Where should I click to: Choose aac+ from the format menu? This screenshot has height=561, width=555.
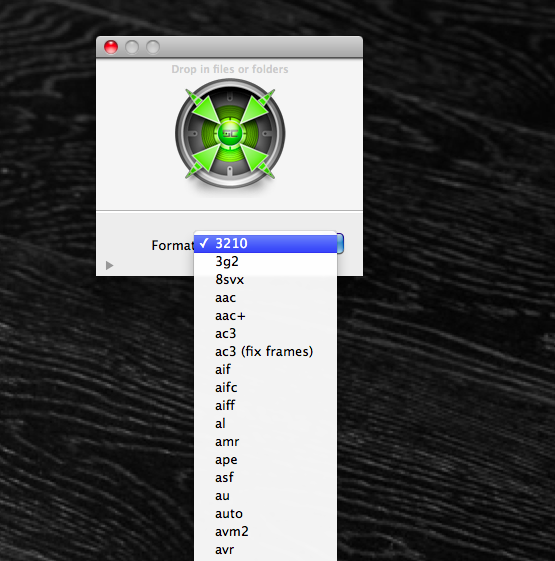tap(265, 316)
